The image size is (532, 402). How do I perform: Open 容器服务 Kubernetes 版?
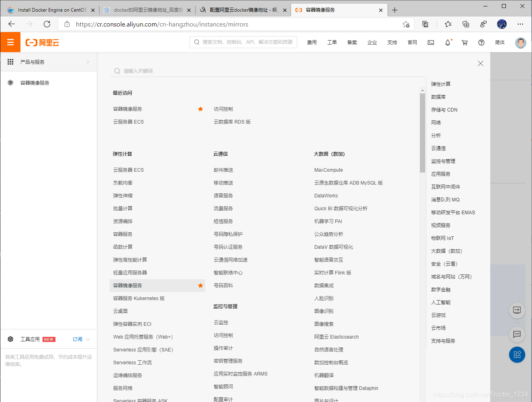139,298
